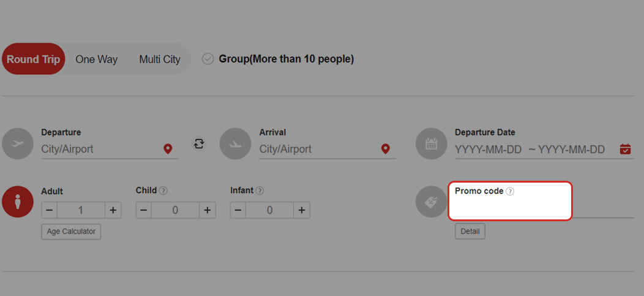Increase the Infant passenger count

(x=302, y=210)
